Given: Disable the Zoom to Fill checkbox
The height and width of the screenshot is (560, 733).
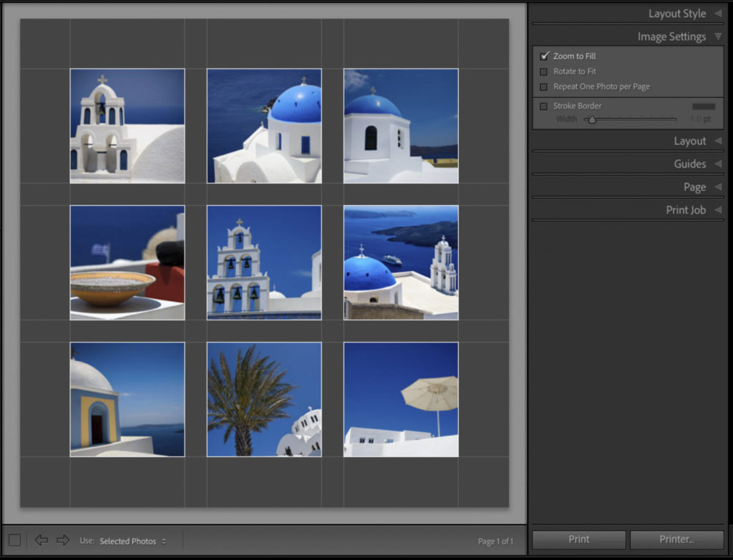Looking at the screenshot, I should pos(544,56).
